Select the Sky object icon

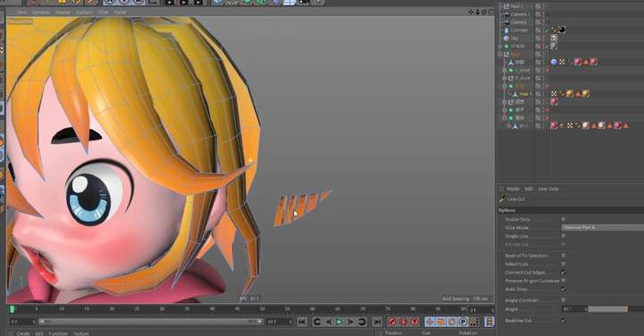(x=506, y=38)
